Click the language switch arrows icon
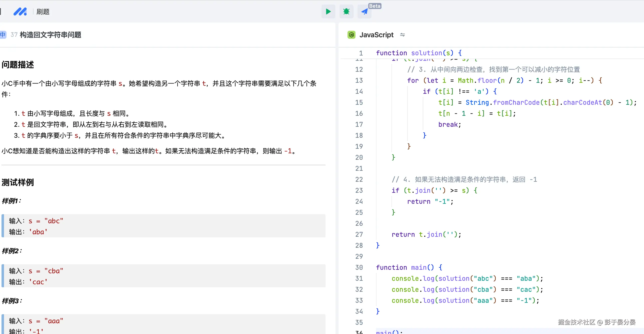The image size is (644, 334). (x=402, y=35)
